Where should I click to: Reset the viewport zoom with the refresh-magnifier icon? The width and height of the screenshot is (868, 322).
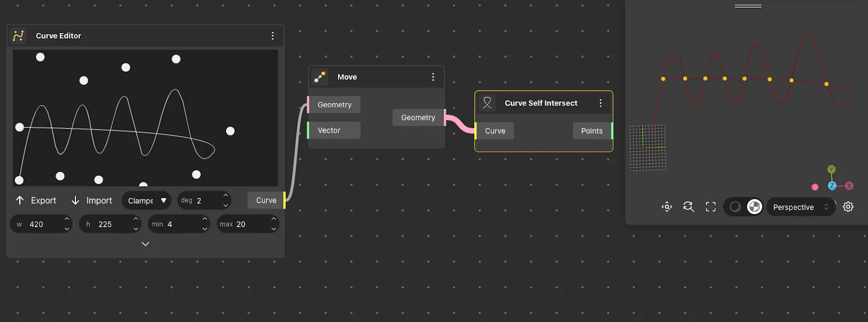pyautogui.click(x=688, y=207)
